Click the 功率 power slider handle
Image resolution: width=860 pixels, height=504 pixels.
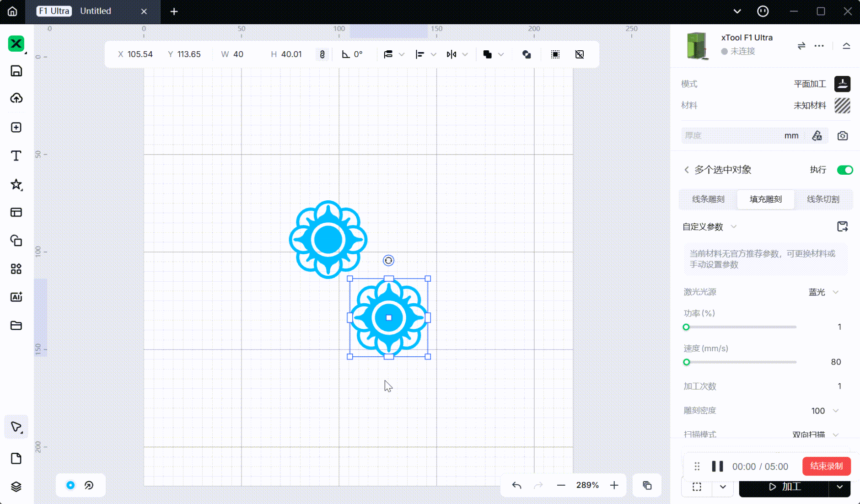686,327
